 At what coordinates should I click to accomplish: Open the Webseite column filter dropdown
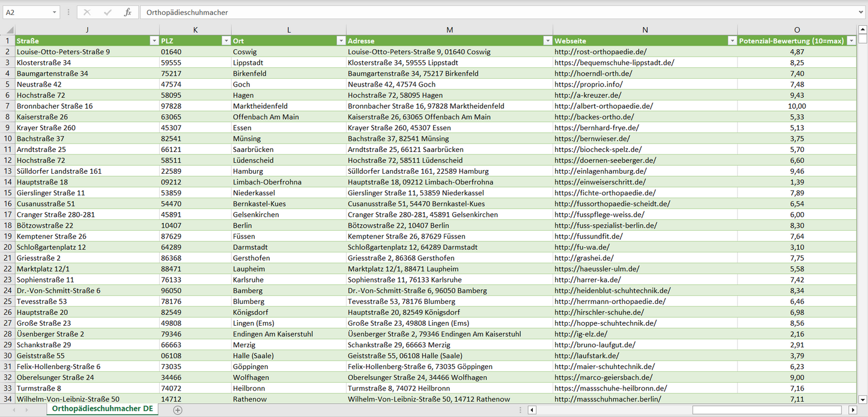point(732,41)
